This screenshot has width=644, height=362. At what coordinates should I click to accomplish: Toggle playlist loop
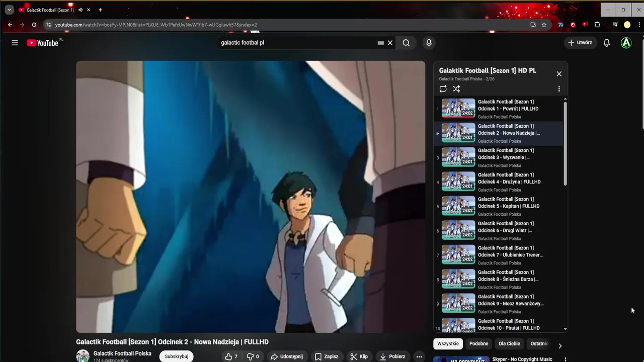coord(443,89)
